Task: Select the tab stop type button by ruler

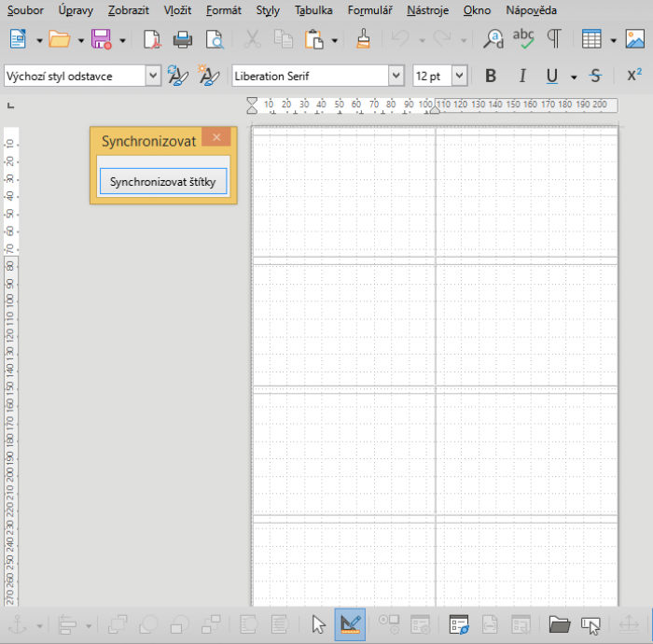Action: 11,105
